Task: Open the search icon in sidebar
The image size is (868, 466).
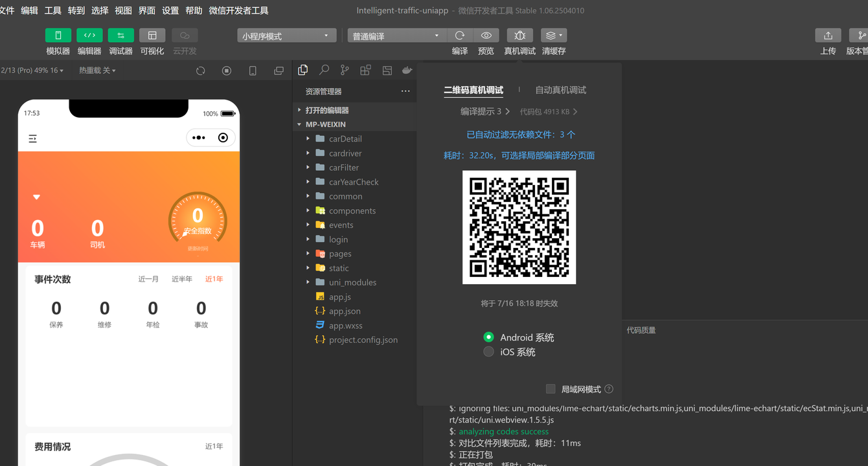Action: point(324,70)
